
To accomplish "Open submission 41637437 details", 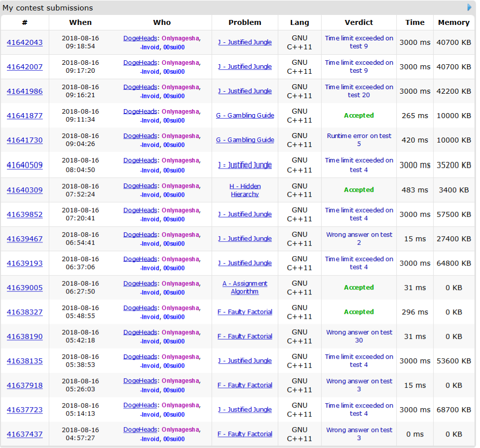I will pos(24,434).
